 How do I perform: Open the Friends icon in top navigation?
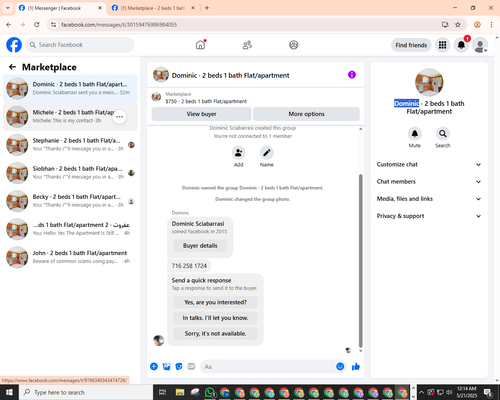click(247, 45)
